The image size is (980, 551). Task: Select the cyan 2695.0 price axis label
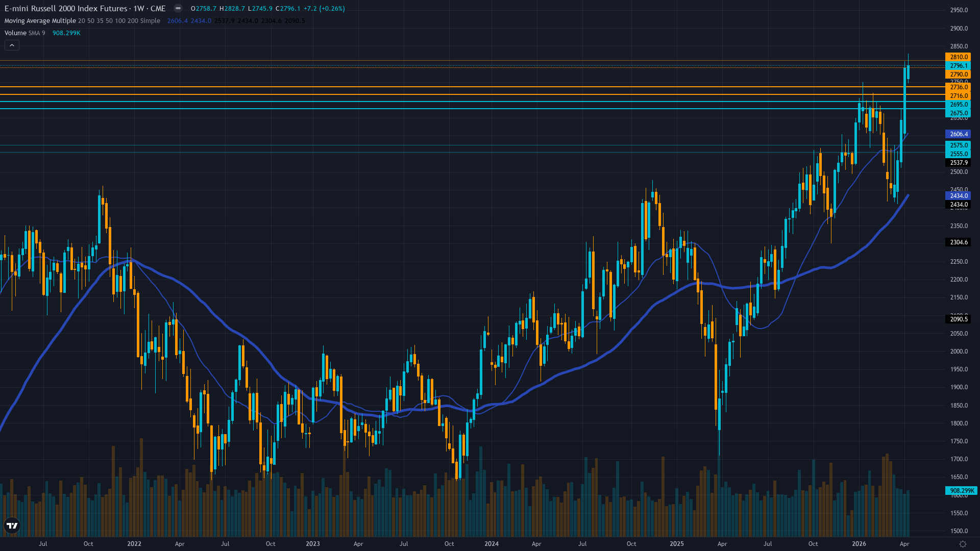[958, 105]
